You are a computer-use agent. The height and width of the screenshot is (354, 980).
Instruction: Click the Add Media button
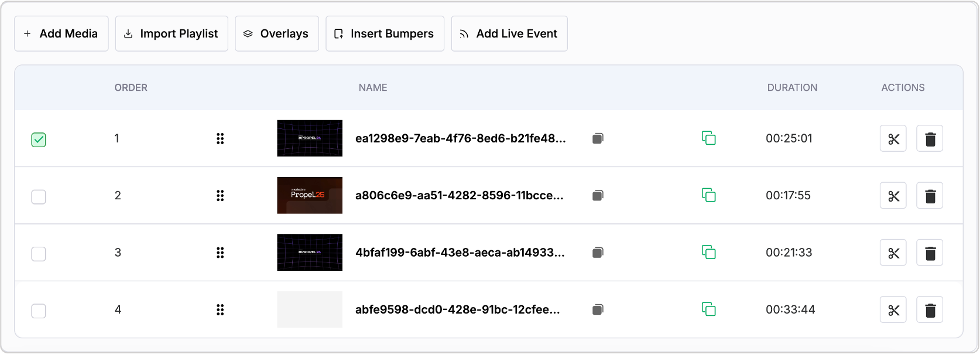(x=61, y=33)
